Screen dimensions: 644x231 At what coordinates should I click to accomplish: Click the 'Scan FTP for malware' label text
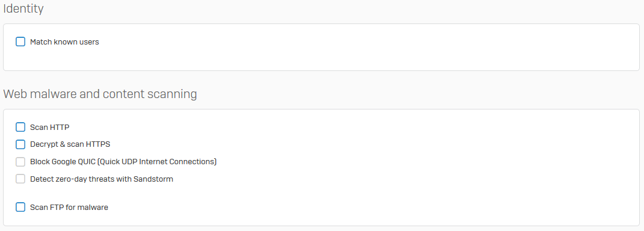pyautogui.click(x=69, y=208)
